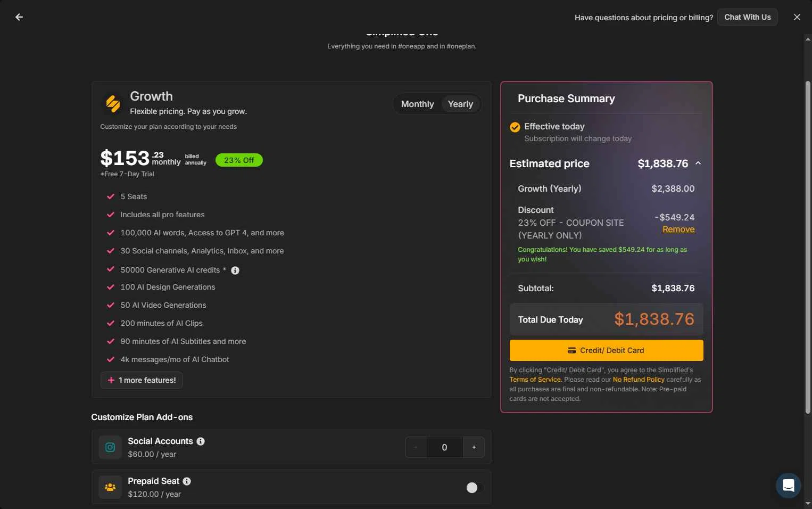
Task: Open the chat widget bubble icon
Action: (789, 486)
